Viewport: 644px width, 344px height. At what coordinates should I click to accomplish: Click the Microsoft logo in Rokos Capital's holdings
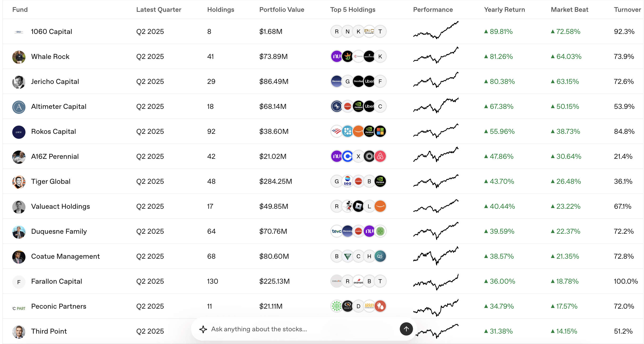click(x=380, y=131)
